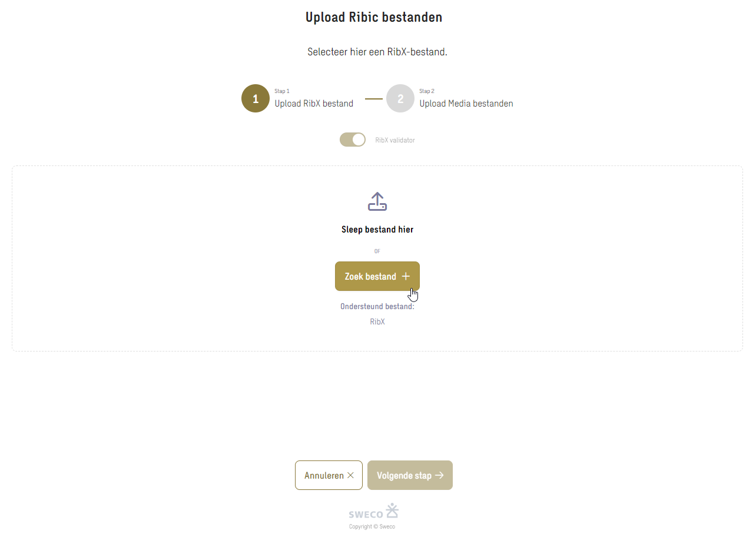The image size is (756, 537).
Task: Click the upload tray icon above drop area
Action: coord(377,201)
